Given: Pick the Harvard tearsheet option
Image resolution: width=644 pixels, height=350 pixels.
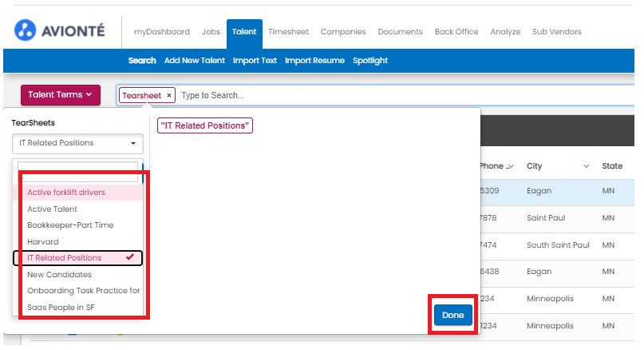Looking at the screenshot, I should pos(77,242).
